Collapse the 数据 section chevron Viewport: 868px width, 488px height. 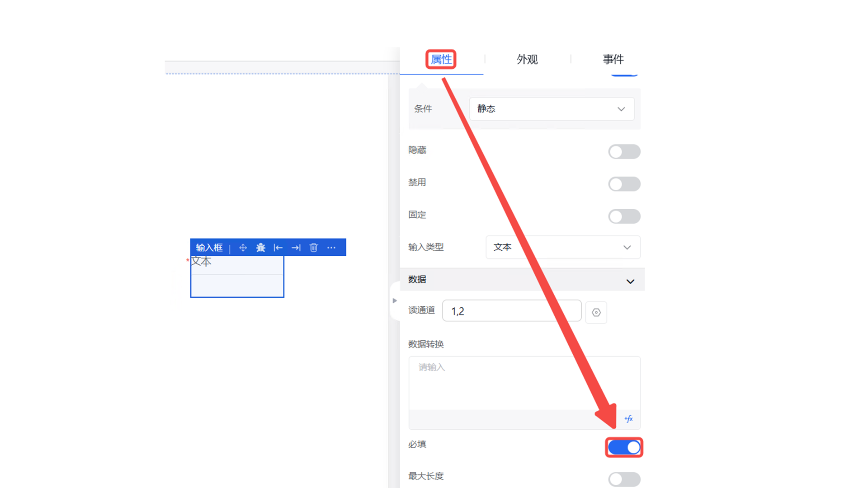630,281
